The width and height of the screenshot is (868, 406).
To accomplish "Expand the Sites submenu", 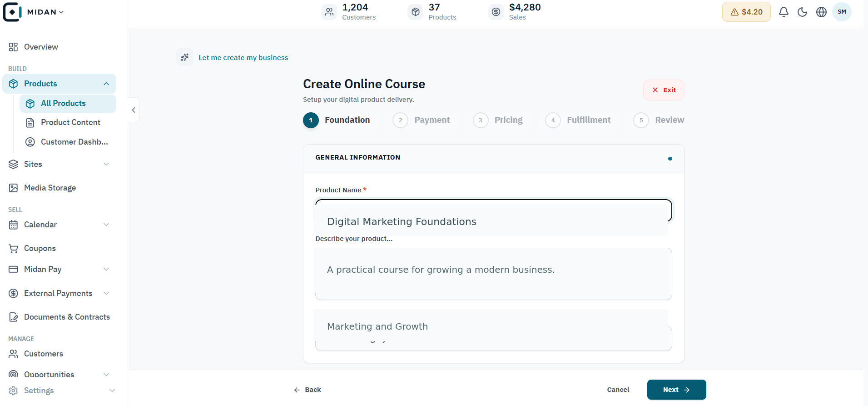I will pyautogui.click(x=106, y=164).
